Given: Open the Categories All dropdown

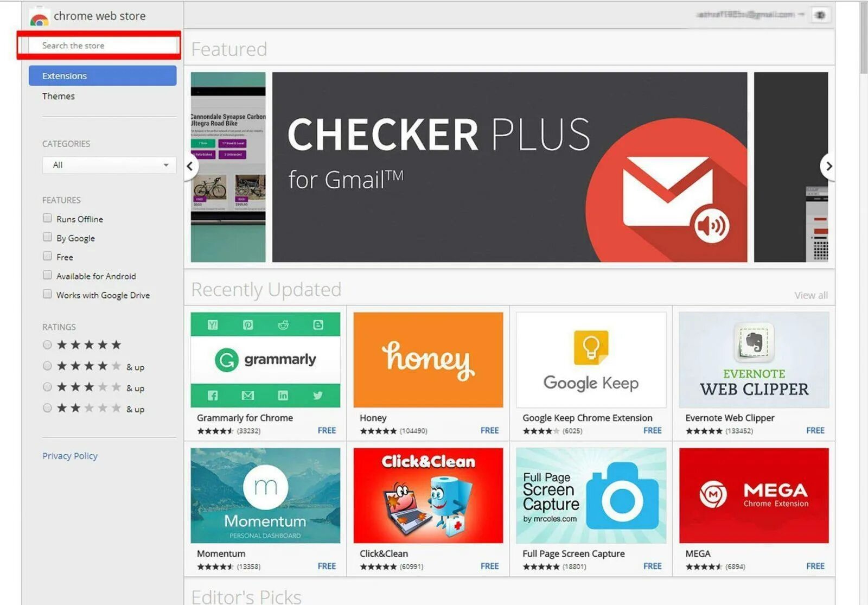Looking at the screenshot, I should [x=109, y=165].
